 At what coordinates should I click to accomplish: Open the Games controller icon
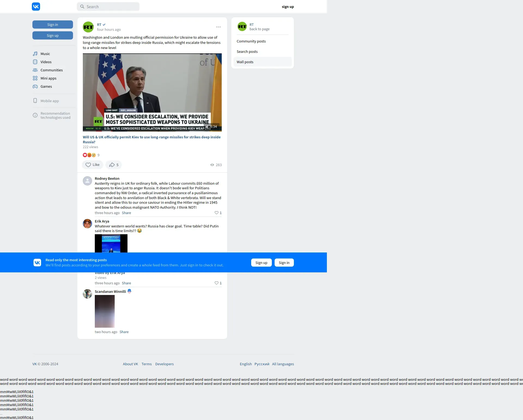click(35, 86)
